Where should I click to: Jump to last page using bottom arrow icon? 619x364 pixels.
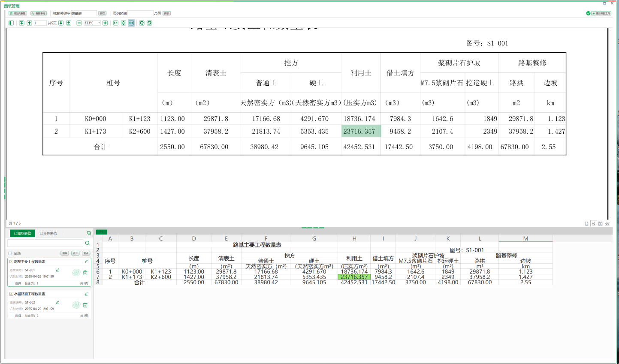pyautogui.click(x=69, y=23)
